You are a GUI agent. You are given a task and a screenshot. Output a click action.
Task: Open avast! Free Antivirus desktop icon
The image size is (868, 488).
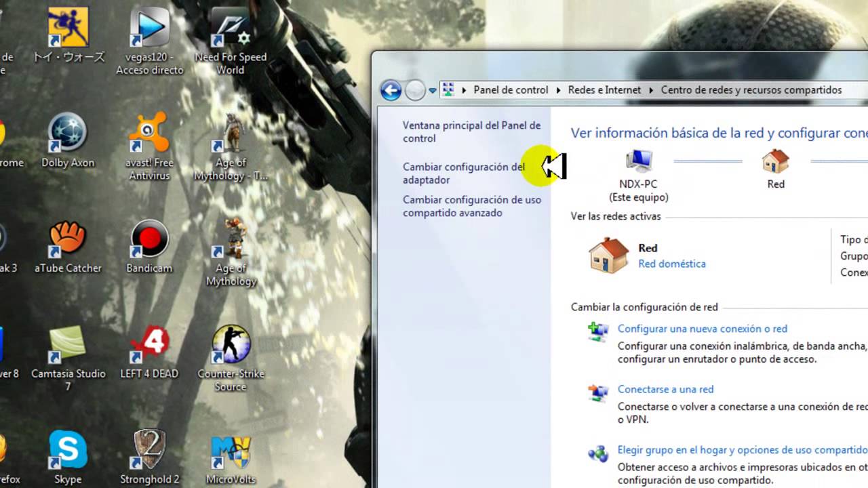149,147
